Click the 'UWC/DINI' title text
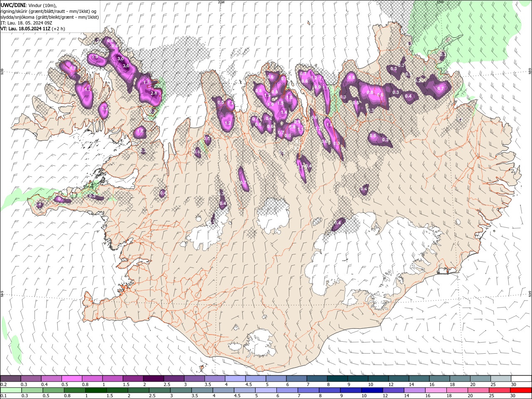Viewport: 532px width, 399px height. click(x=13, y=5)
